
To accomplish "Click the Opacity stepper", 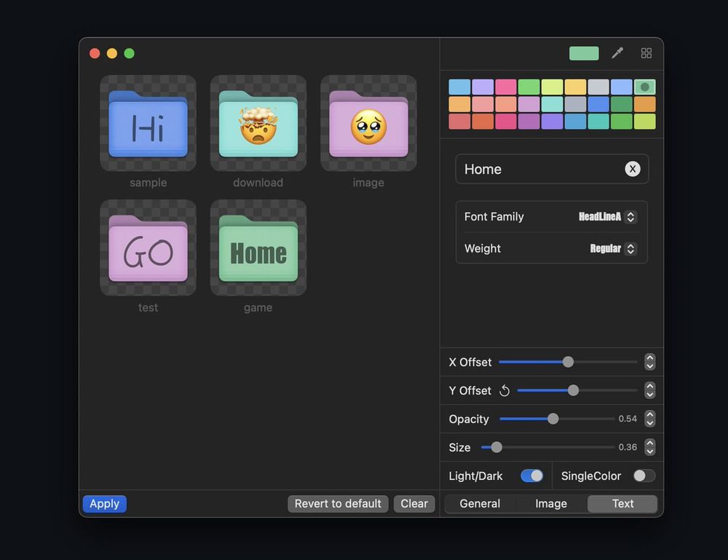I will pyautogui.click(x=650, y=419).
